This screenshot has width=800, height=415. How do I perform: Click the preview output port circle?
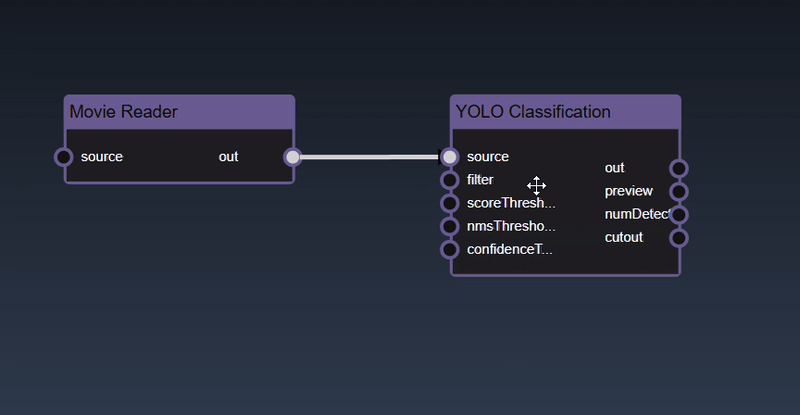[679, 191]
